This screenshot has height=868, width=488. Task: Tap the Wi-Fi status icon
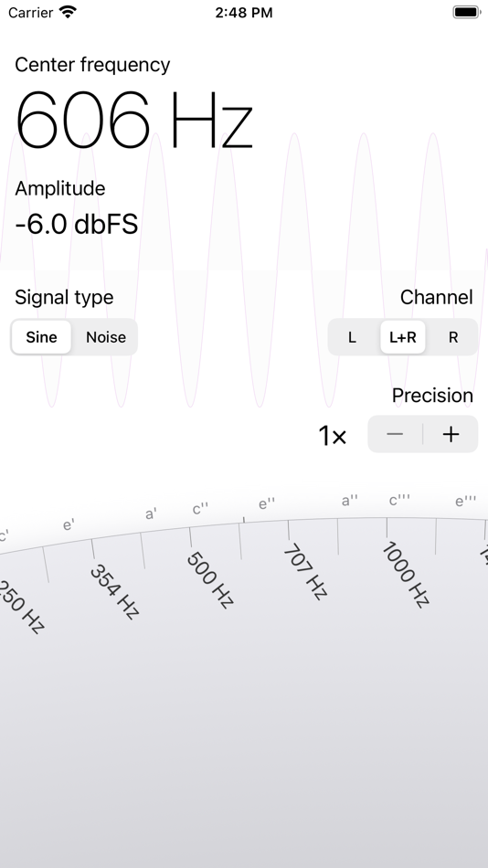(x=69, y=12)
